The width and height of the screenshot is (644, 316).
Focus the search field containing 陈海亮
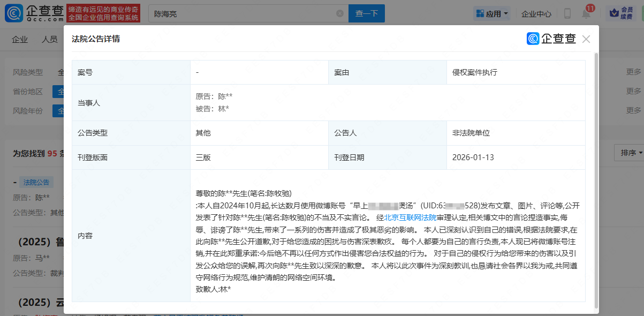[x=241, y=13]
